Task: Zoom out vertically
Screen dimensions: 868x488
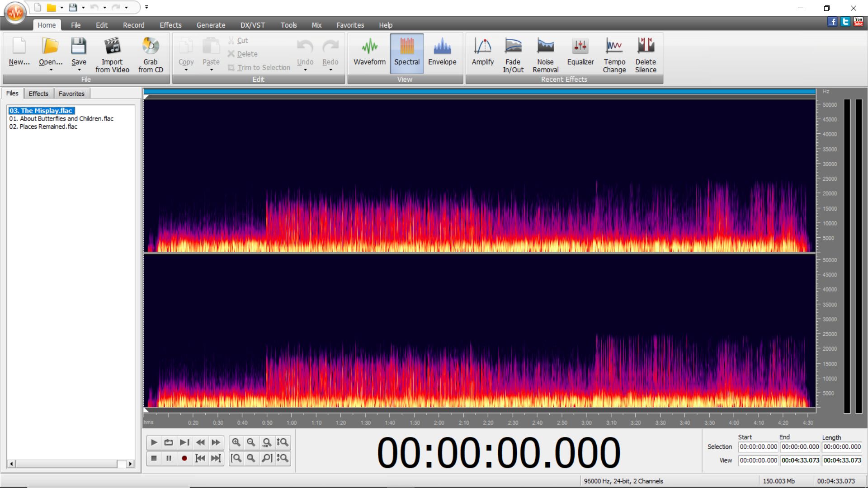Action: coord(283,458)
